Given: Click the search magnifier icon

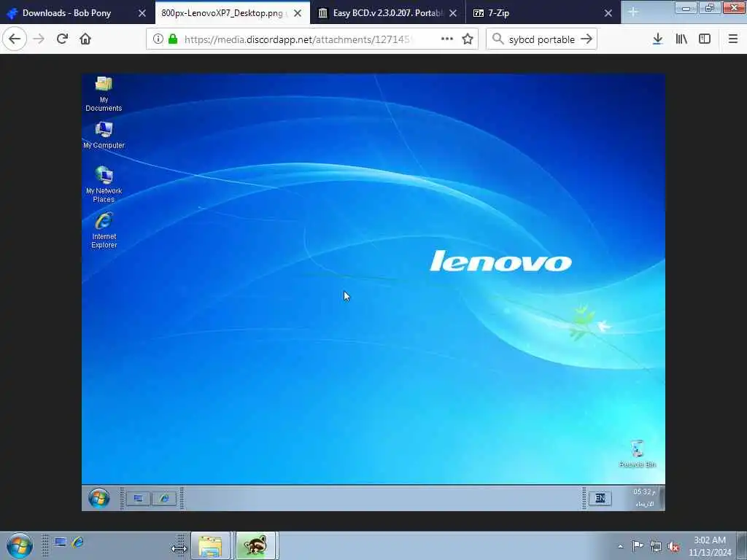Looking at the screenshot, I should (498, 39).
